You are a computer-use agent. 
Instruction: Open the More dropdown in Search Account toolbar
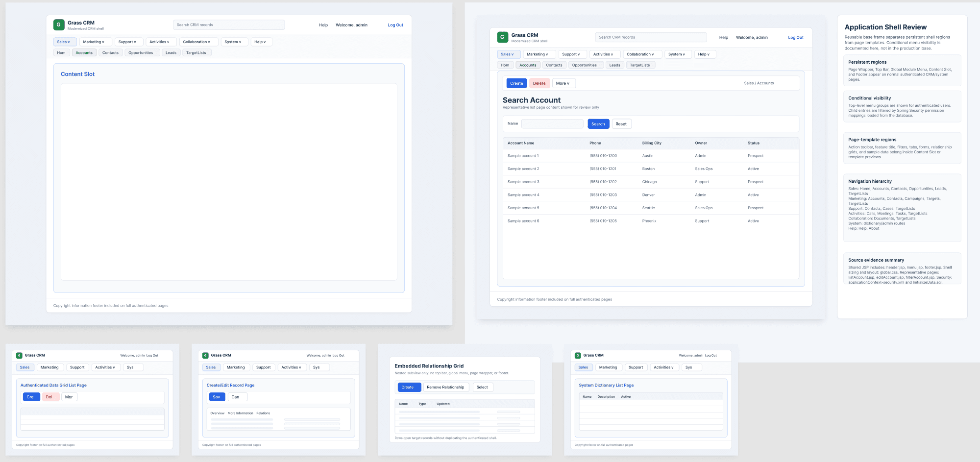point(563,83)
